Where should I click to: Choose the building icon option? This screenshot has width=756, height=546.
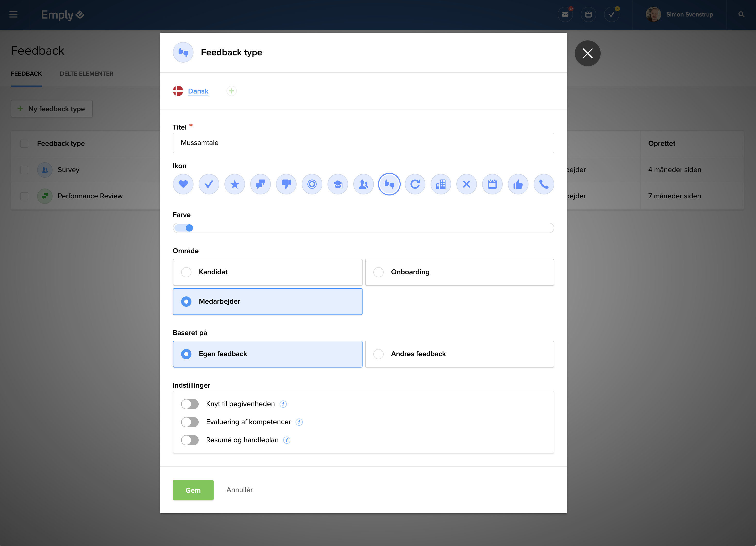(441, 184)
